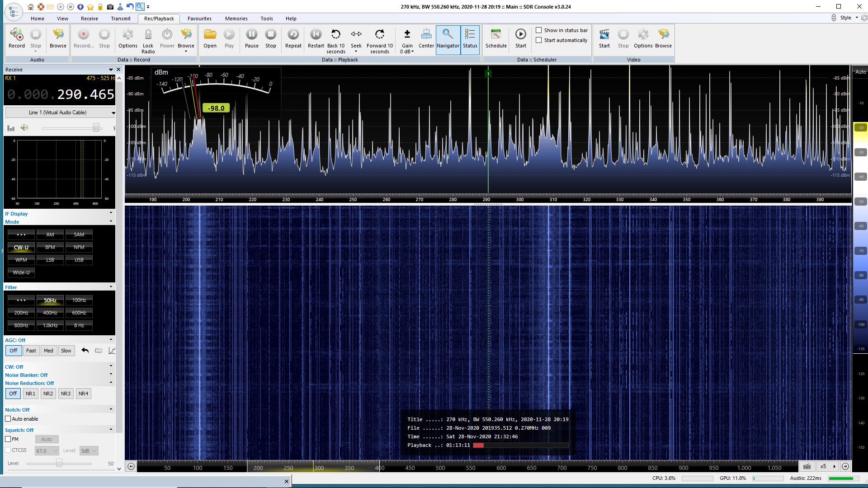Click the audio volume slider handle
The height and width of the screenshot is (488, 868).
point(96,128)
